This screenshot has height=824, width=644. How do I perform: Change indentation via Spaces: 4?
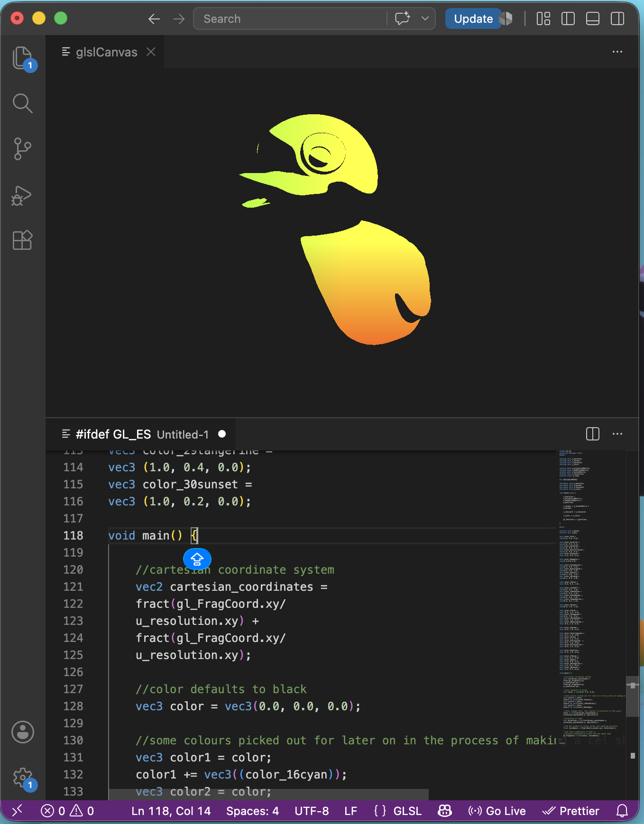tap(252, 811)
